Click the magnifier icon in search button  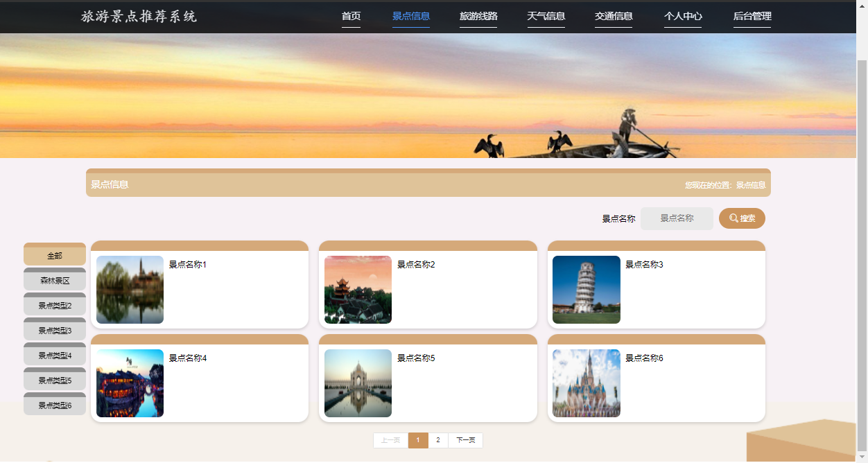(x=734, y=218)
